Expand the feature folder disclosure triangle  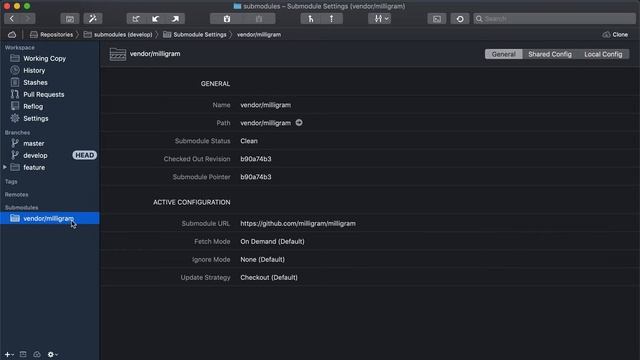coord(5,167)
